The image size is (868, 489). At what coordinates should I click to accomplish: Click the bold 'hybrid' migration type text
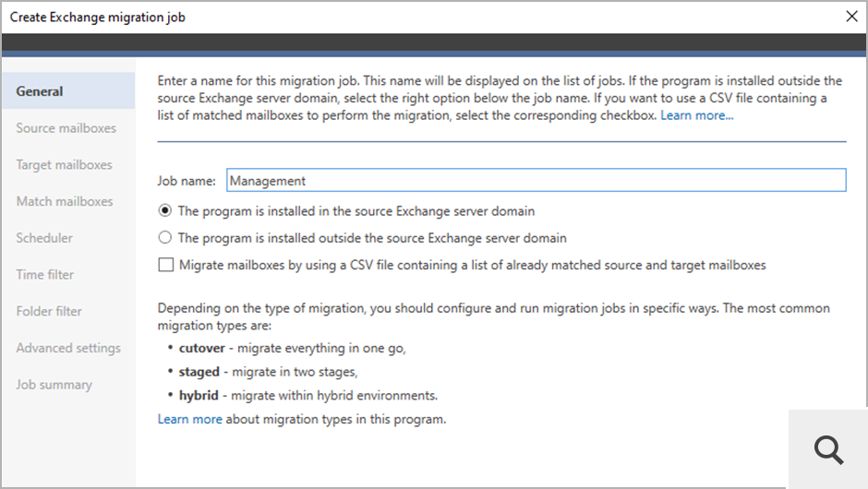pos(199,396)
